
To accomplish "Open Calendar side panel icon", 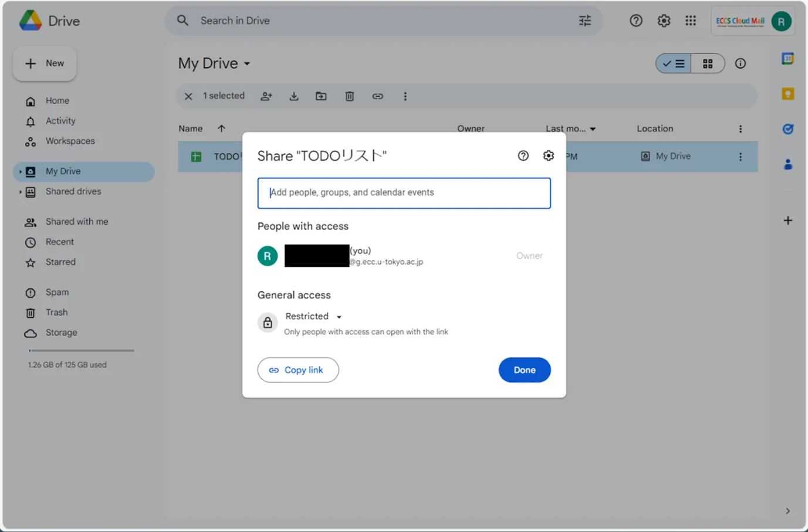I will click(788, 59).
